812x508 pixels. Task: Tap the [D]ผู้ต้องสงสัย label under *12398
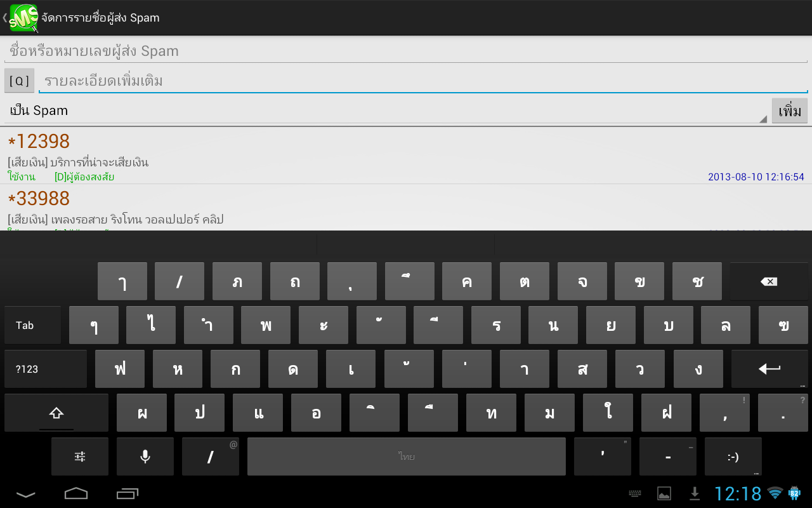(84, 177)
